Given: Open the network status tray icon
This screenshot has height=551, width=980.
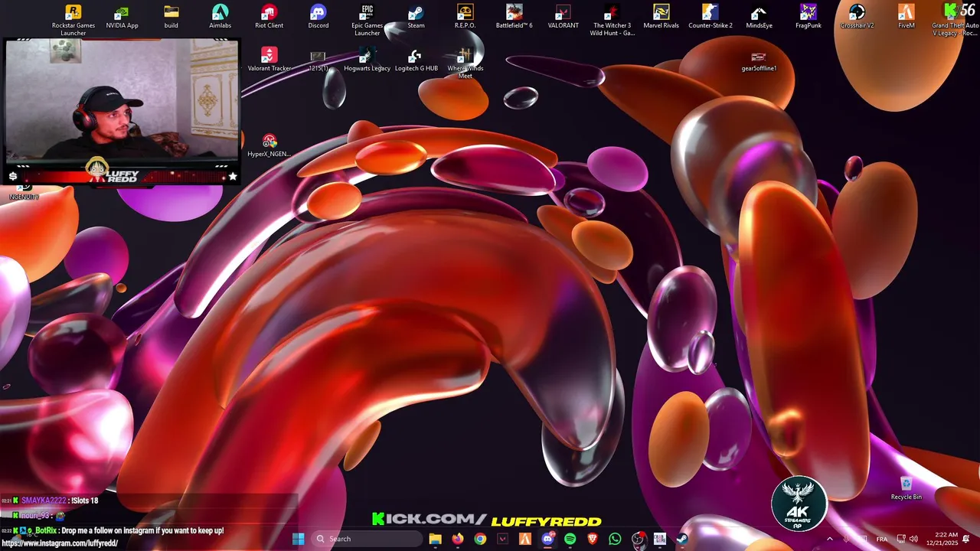Looking at the screenshot, I should [901, 539].
